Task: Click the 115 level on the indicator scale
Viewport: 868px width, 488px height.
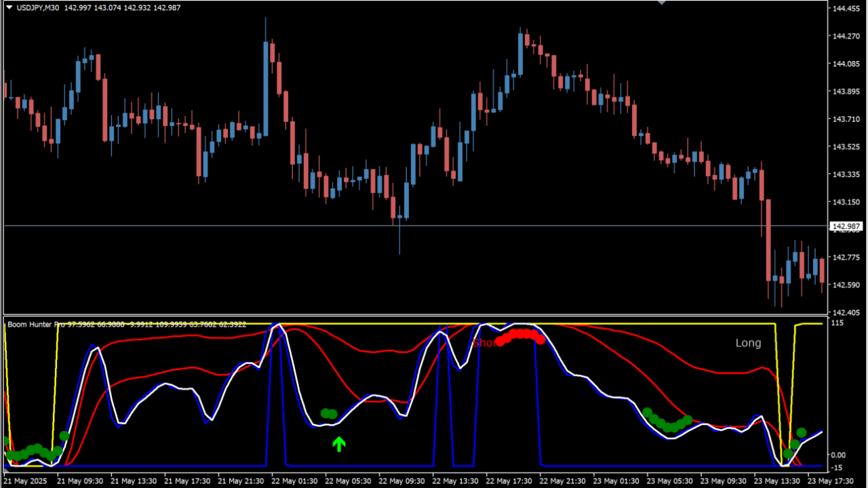Action: [x=839, y=323]
